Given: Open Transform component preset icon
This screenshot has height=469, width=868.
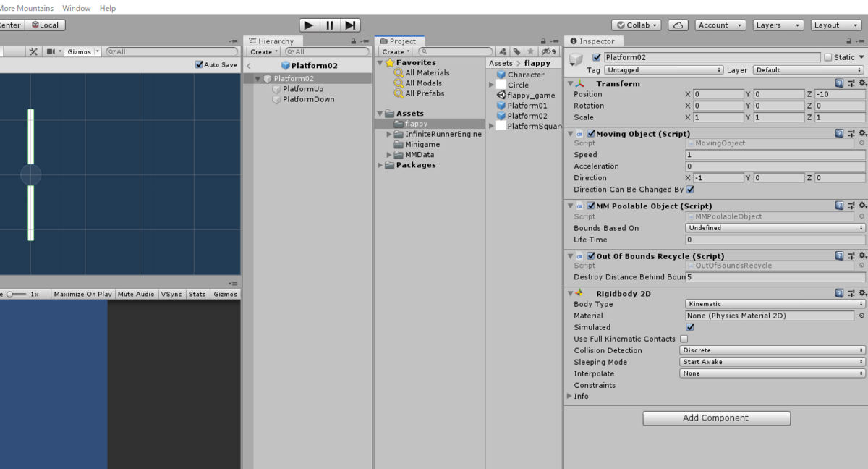Looking at the screenshot, I should (851, 83).
